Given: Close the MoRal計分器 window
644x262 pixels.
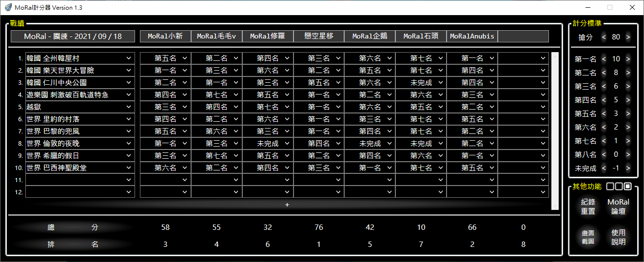Looking at the screenshot, I should click(x=632, y=7).
